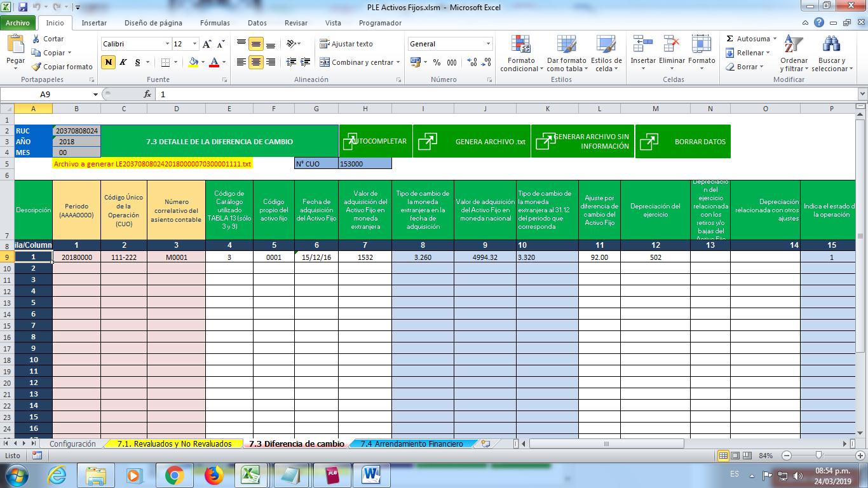Click the Combinar y centrar icon
This screenshot has height=488, width=868.
click(x=325, y=62)
